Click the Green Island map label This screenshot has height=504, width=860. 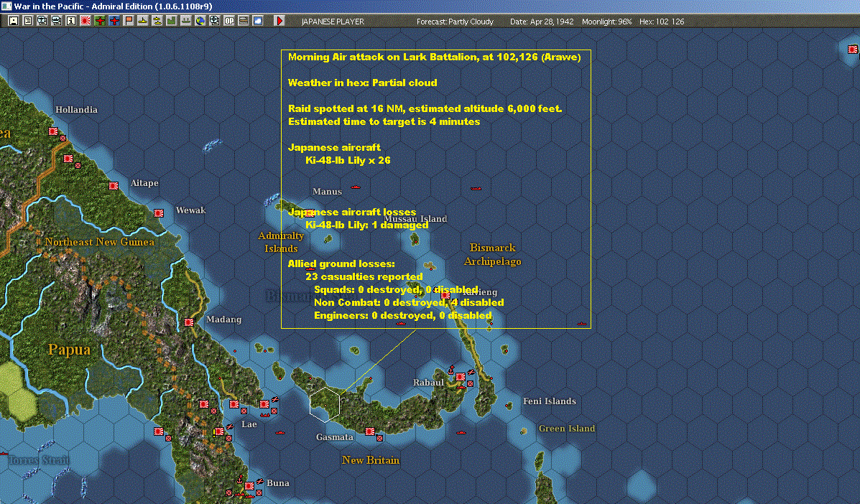coord(567,429)
